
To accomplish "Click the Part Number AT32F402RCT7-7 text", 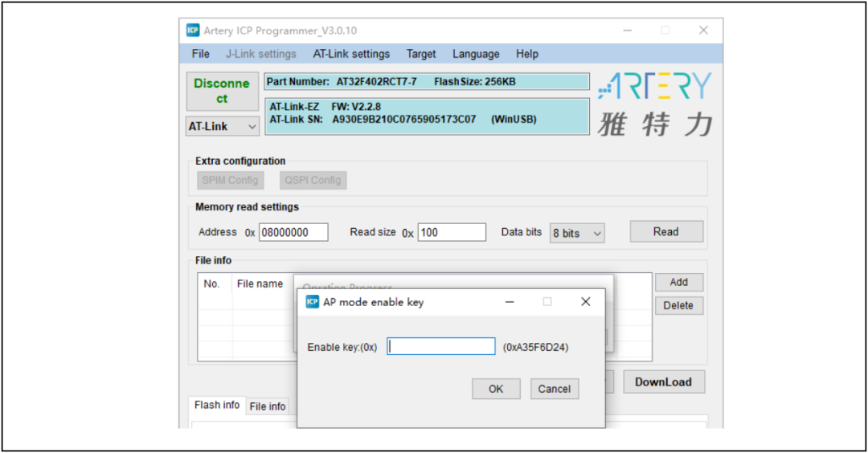I will coord(342,82).
